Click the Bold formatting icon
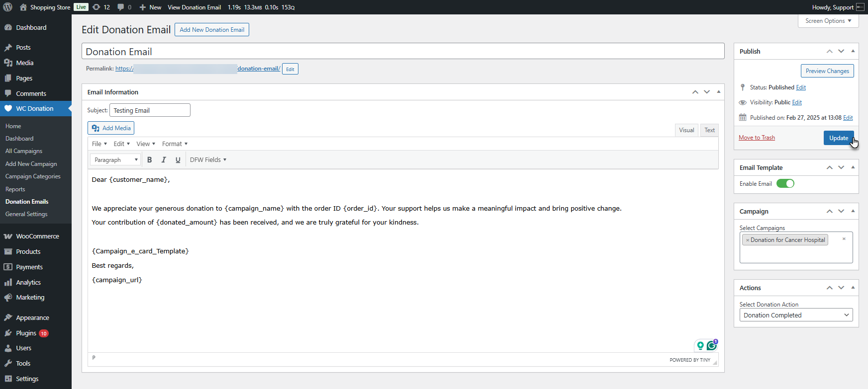 149,160
